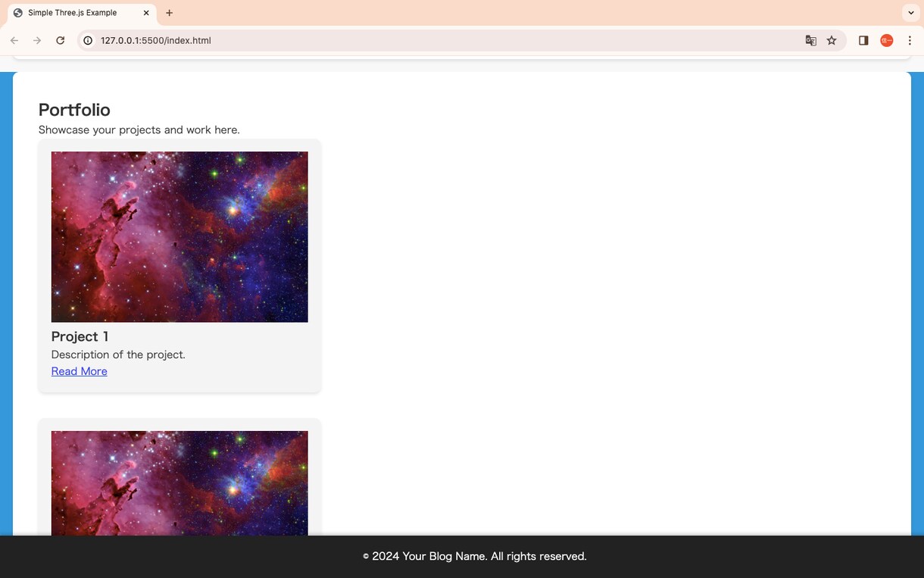Open the Read More link of Project 1
This screenshot has width=924, height=578.
click(80, 371)
